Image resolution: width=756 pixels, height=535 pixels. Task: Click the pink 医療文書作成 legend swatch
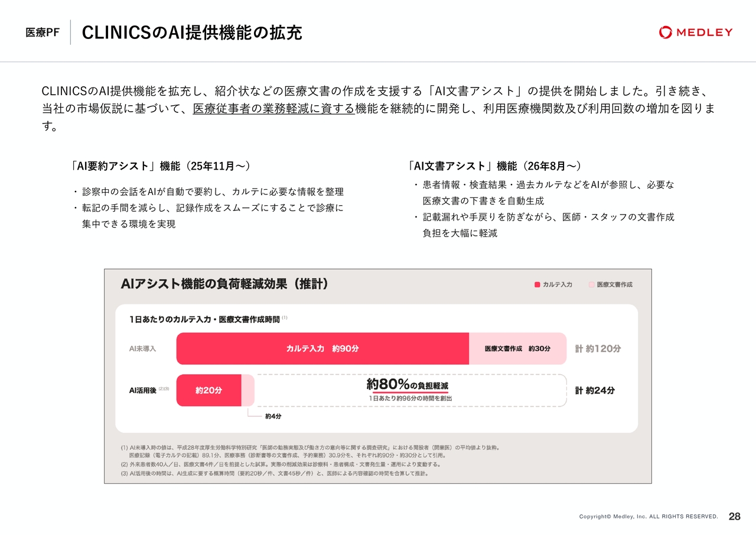pos(591,284)
